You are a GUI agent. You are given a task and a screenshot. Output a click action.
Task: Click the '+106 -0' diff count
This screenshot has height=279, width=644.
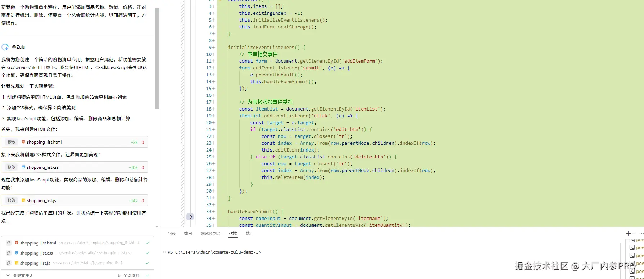[136, 168]
